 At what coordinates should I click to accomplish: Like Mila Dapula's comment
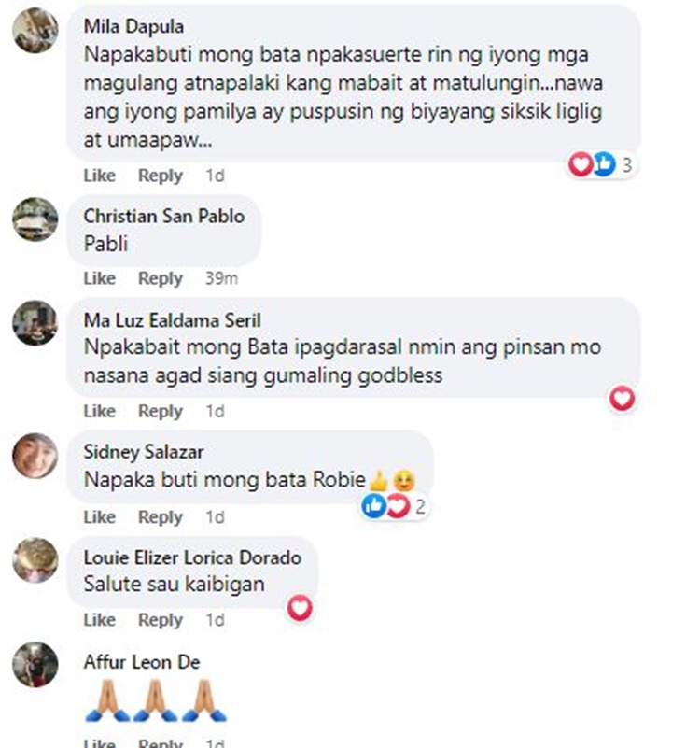pos(99,176)
